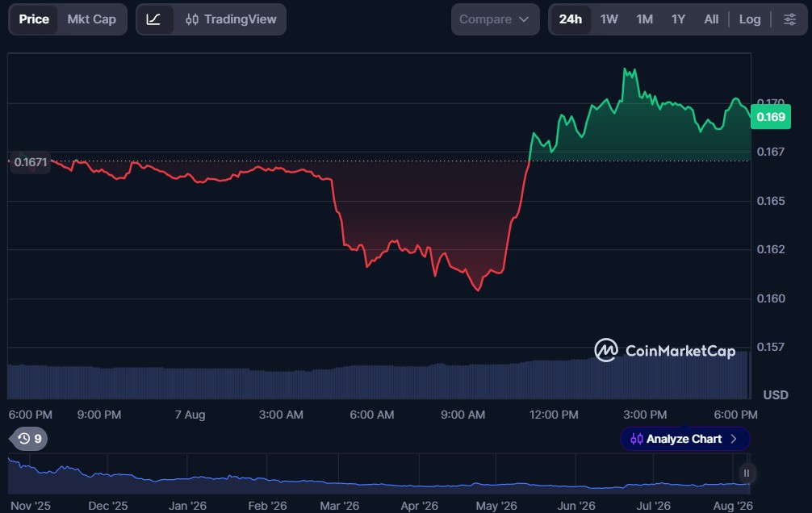Click the 0.162 price axis label
This screenshot has height=513, width=812.
[771, 249]
